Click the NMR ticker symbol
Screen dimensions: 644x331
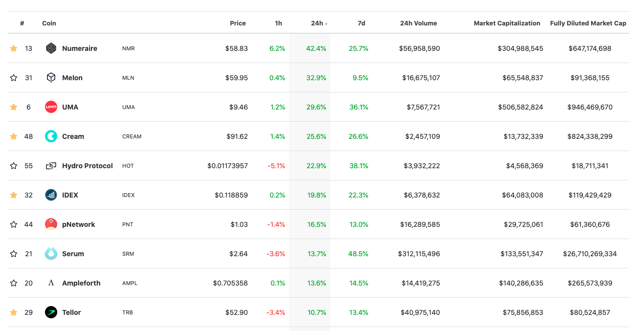pos(129,49)
